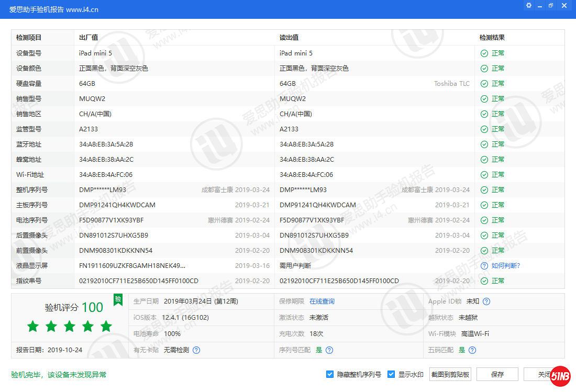This screenshot has height=392, width=576.
Task: Click the green check beside the Wi-Fi地址 result
Action: 484,174
